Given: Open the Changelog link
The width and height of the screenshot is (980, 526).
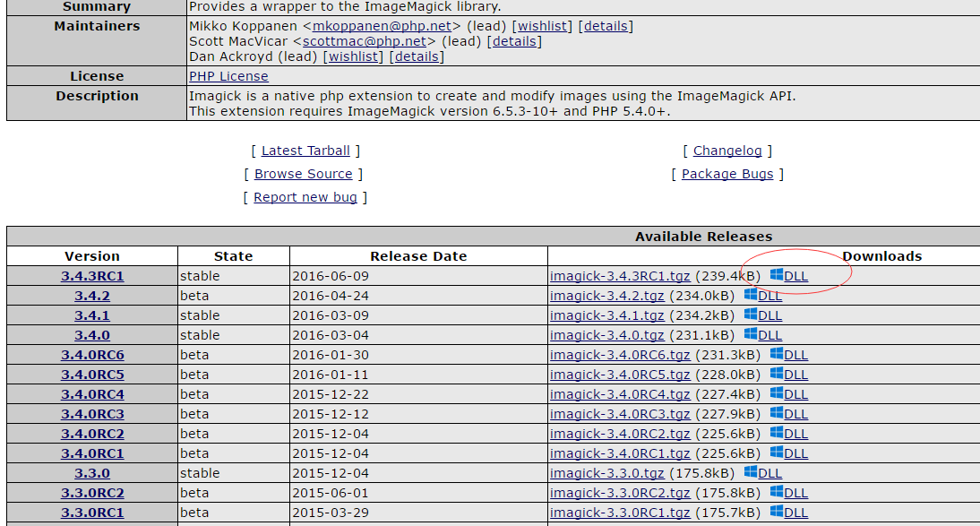Looking at the screenshot, I should (x=727, y=151).
